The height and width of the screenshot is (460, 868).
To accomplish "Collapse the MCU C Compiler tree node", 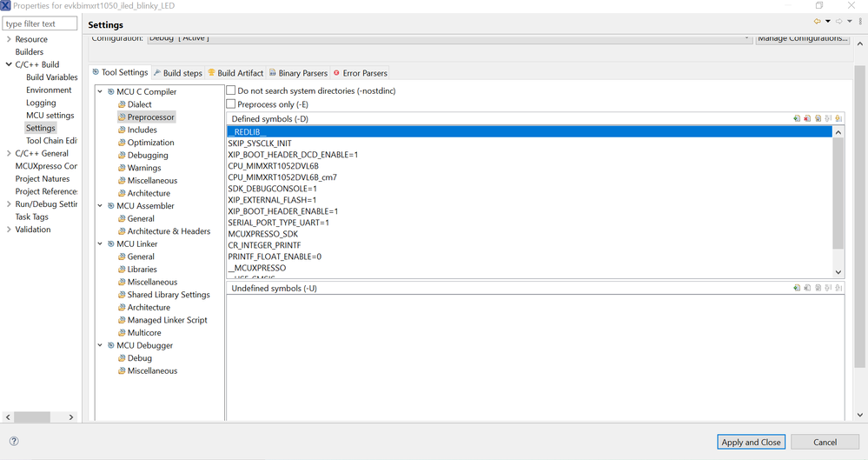I will [100, 91].
